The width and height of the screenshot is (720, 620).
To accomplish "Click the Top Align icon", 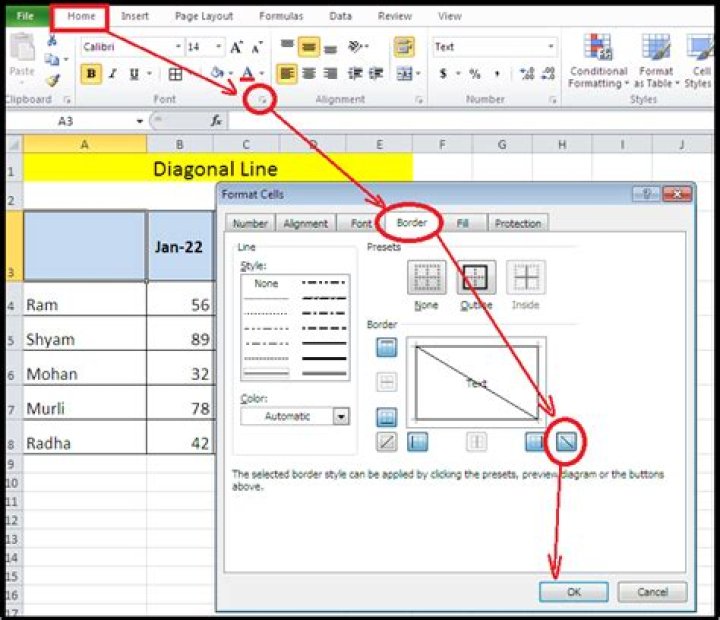I will click(x=287, y=45).
